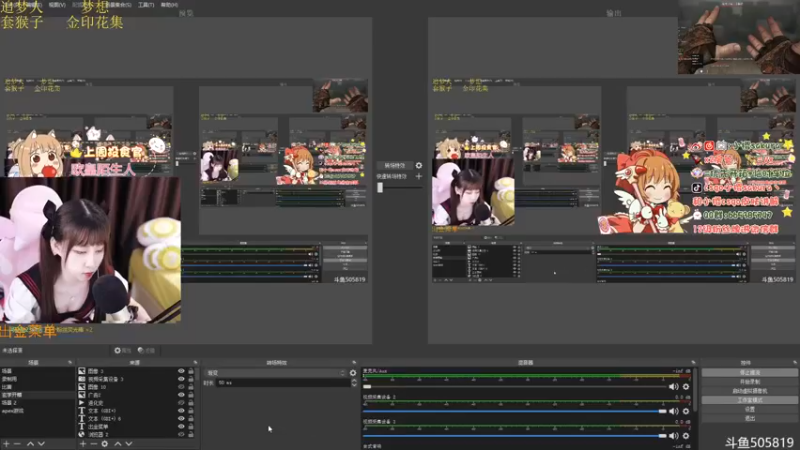This screenshot has height=450, width=800.
Task: Click the 退出 exit button
Action: point(749,418)
